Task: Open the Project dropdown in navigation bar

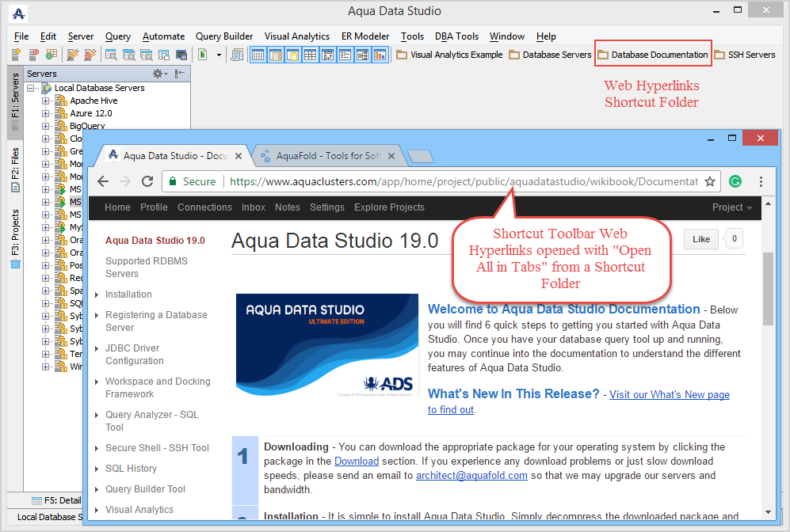Action: (732, 207)
